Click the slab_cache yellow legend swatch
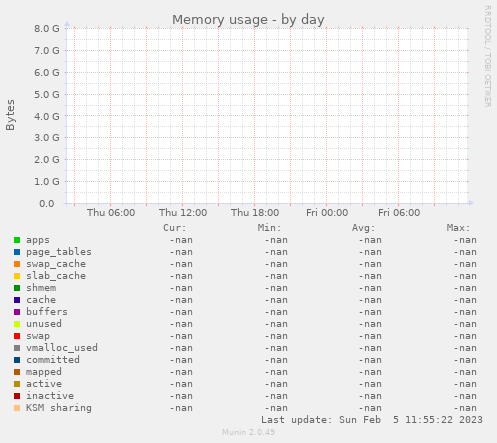The image size is (497, 443). tap(17, 276)
